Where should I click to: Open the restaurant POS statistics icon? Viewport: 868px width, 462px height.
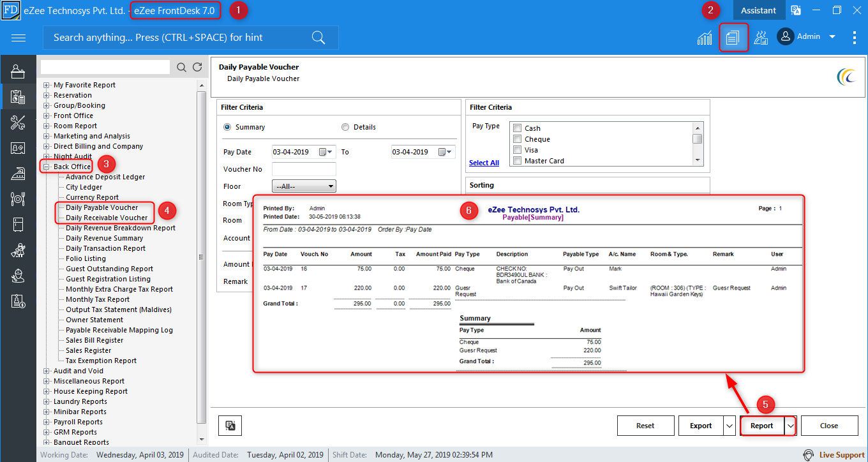coord(761,38)
